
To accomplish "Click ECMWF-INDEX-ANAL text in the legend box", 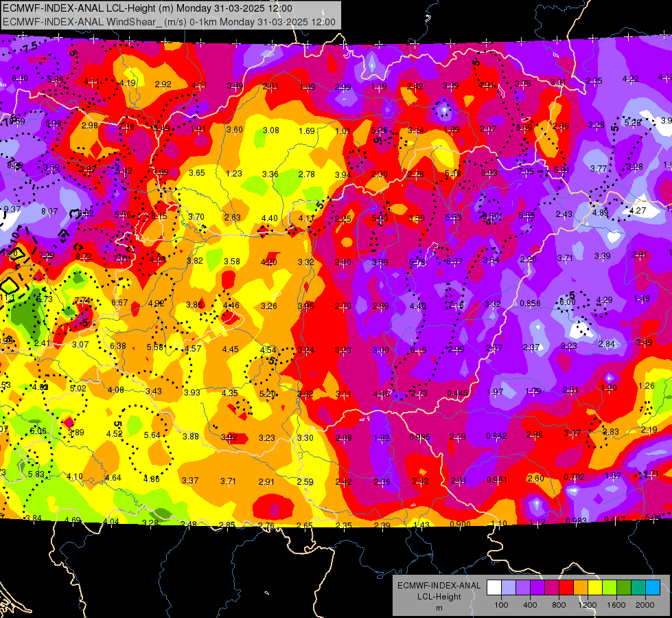I will (x=439, y=586).
